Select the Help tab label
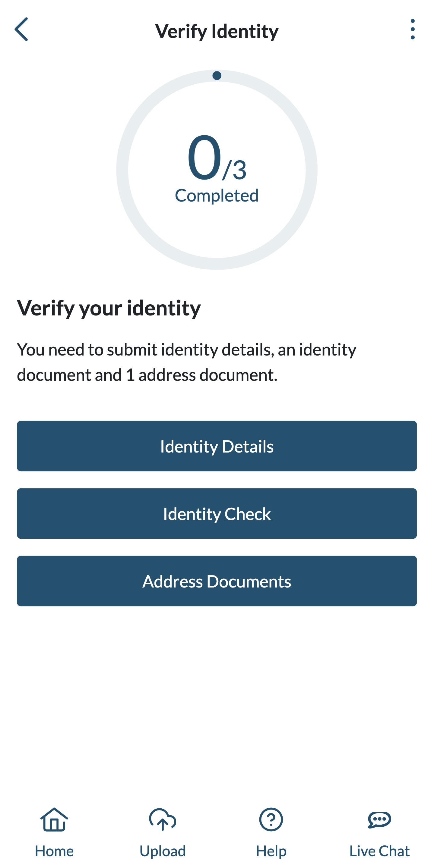 tap(271, 851)
